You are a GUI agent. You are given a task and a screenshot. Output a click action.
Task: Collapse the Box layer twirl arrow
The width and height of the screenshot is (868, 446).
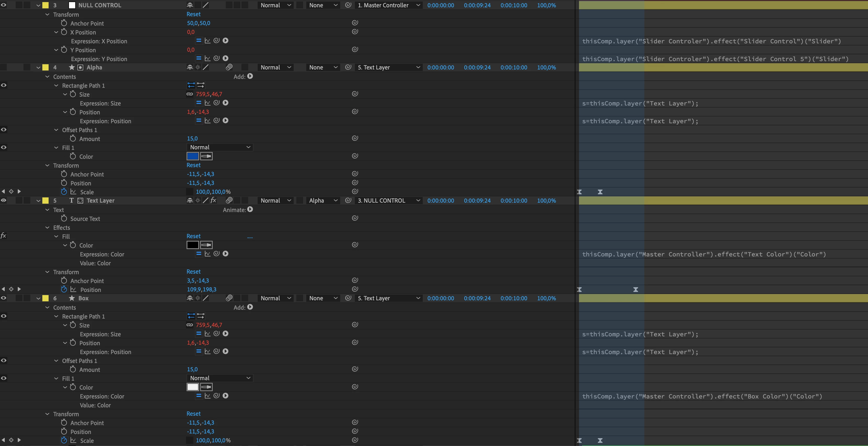pos(38,298)
